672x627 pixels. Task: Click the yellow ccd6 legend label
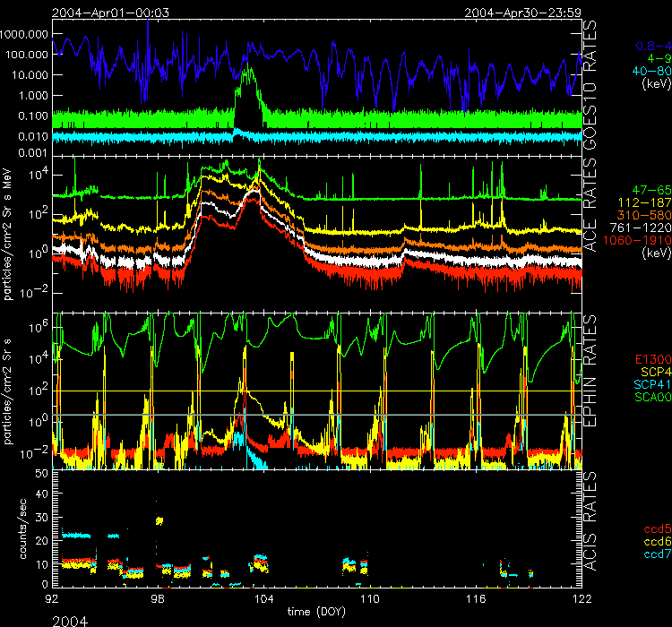653,544
